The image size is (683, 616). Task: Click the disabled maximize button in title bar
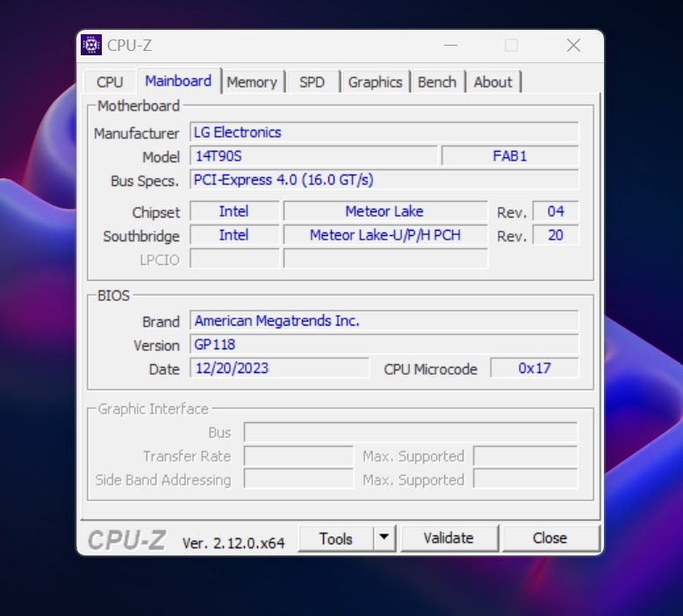pyautogui.click(x=512, y=46)
